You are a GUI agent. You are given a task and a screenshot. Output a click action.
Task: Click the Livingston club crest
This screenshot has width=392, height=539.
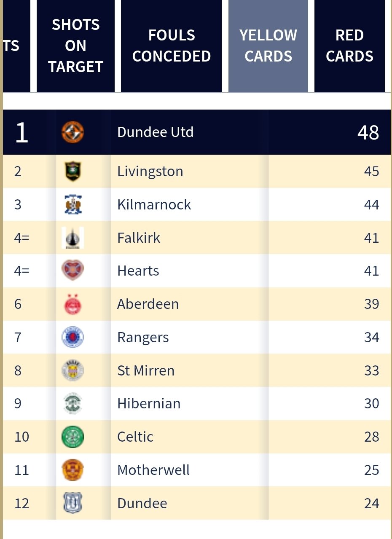[x=72, y=171]
